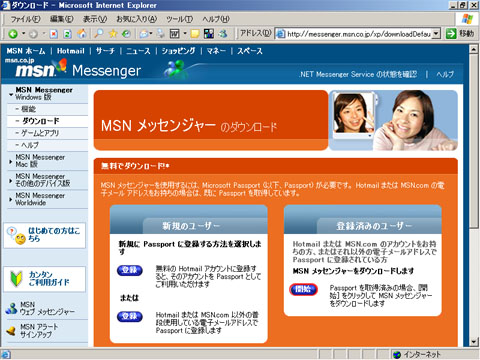Open the Hotmail link in the top navigation
The height and width of the screenshot is (360, 480).
70,51
